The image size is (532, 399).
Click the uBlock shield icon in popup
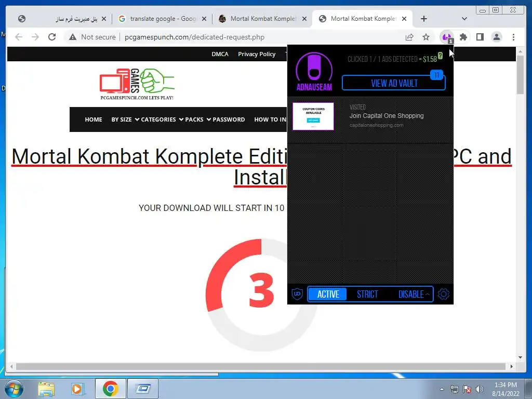click(x=297, y=294)
